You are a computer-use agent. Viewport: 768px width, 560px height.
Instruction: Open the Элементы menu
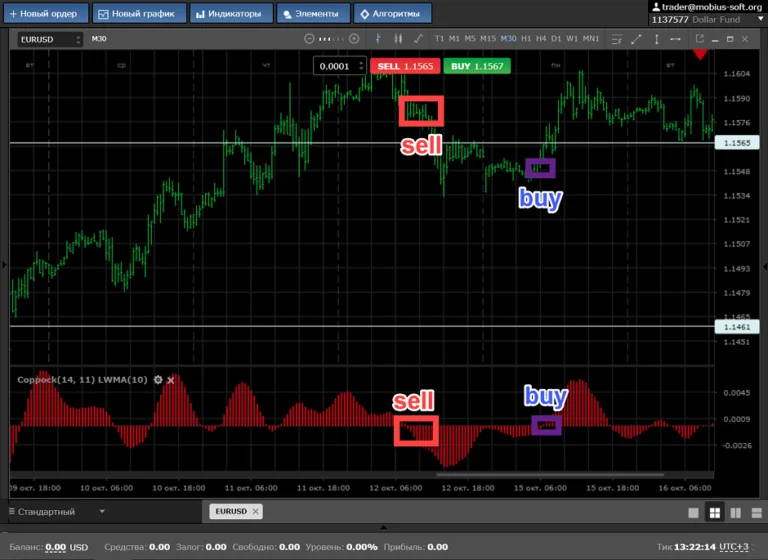pyautogui.click(x=313, y=13)
